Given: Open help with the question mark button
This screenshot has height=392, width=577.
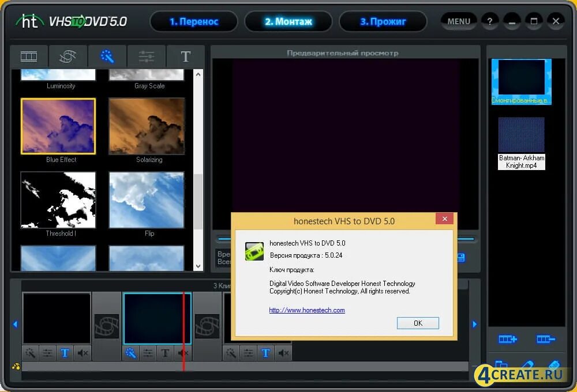Looking at the screenshot, I should pyautogui.click(x=490, y=21).
